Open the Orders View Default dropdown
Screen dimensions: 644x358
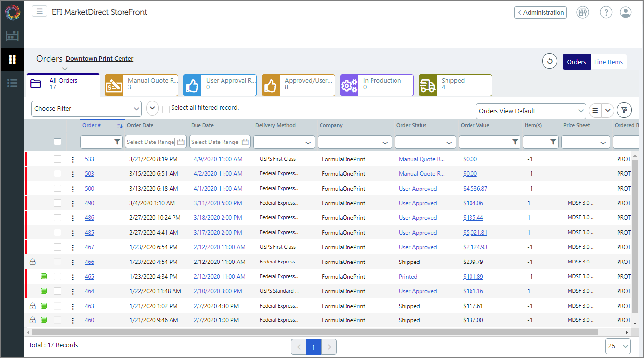(x=531, y=111)
